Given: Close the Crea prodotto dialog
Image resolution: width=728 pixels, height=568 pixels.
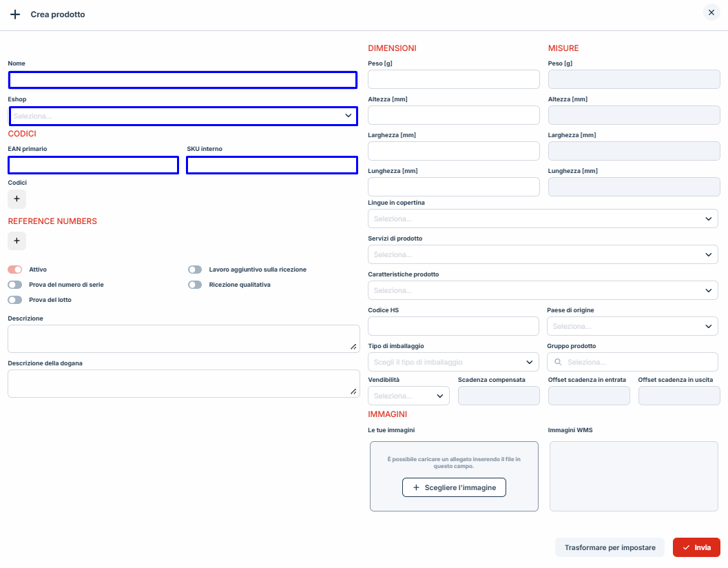Looking at the screenshot, I should [711, 12].
